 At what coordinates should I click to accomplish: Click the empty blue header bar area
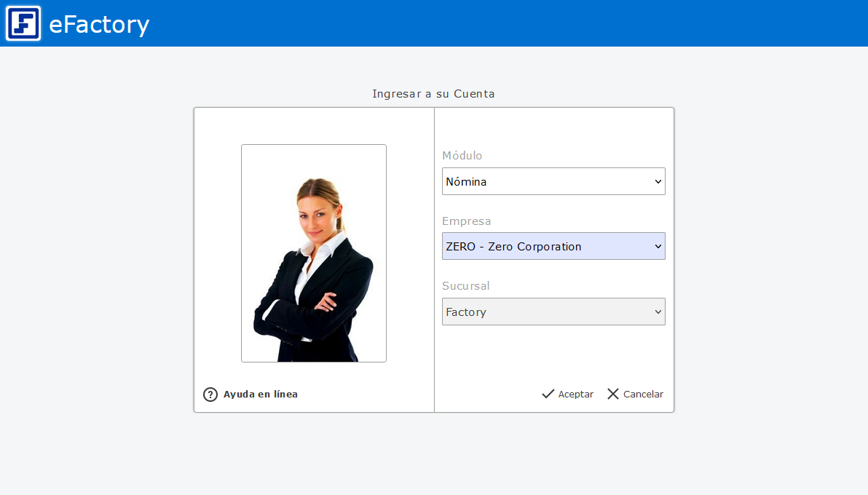tap(510, 23)
